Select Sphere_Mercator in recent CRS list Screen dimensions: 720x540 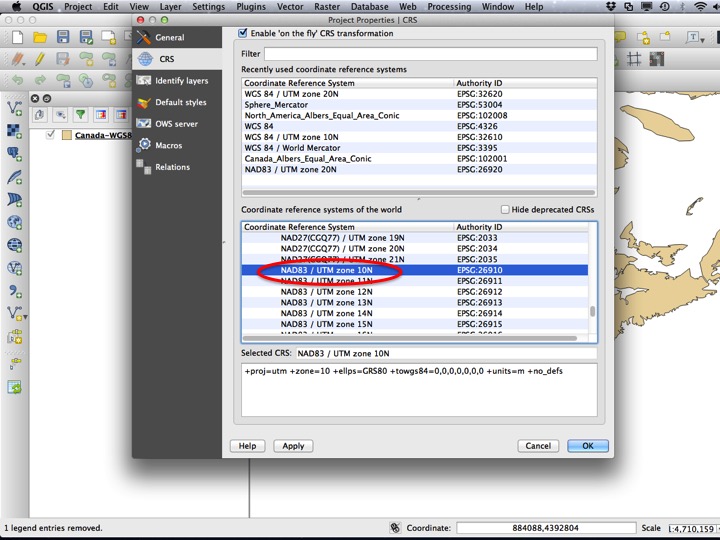(x=419, y=105)
